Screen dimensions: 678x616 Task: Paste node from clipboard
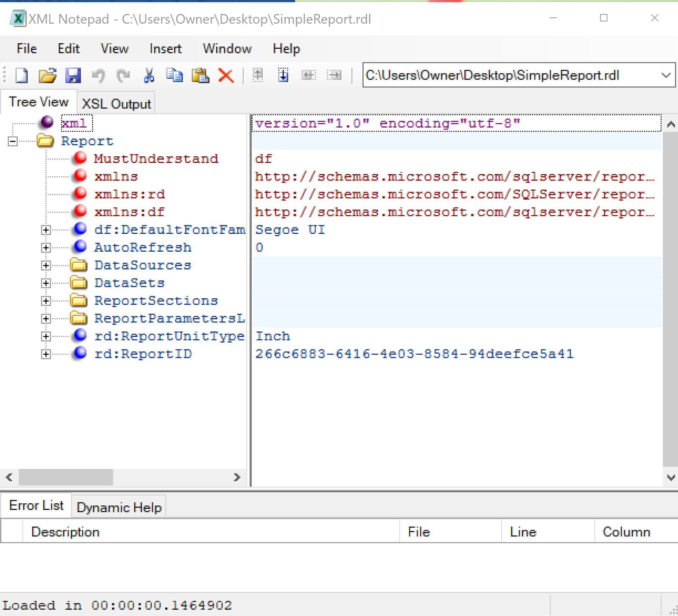(x=200, y=75)
